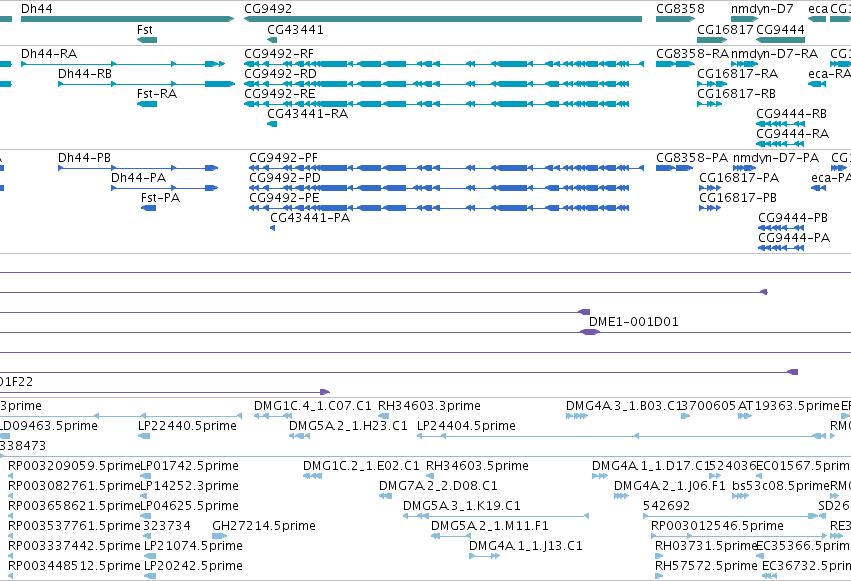This screenshot has height=581, width=851.
Task: Select protein CG9492-PF
Action: (x=447, y=168)
